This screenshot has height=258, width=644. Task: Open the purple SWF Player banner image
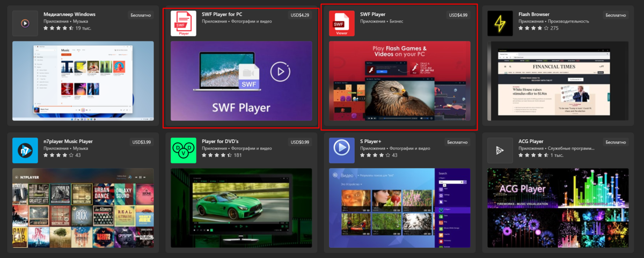coord(241,81)
